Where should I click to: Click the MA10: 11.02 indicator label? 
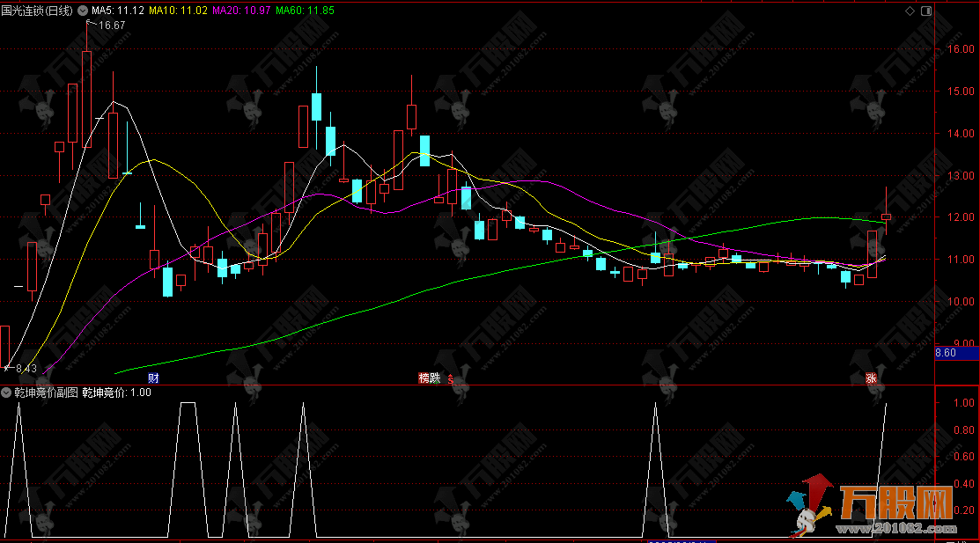[x=178, y=11]
